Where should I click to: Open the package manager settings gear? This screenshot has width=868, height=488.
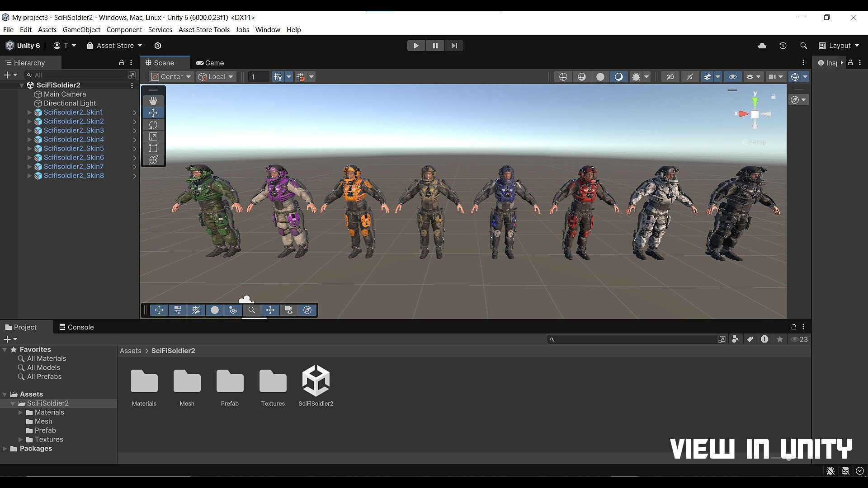coord(158,46)
